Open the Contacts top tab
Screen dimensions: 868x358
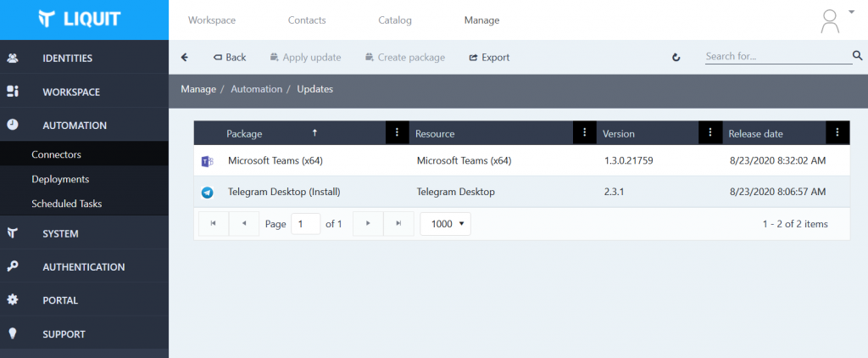tap(307, 20)
